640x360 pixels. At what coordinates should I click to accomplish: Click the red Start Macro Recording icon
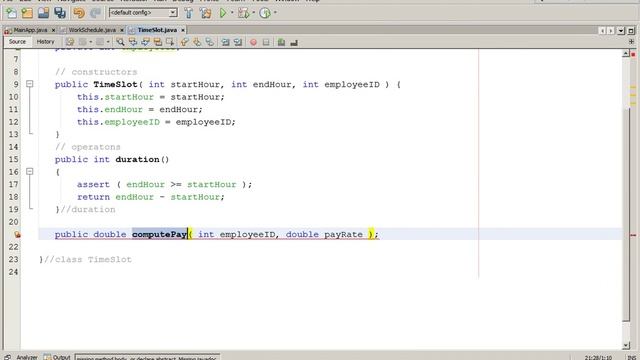tap(253, 42)
